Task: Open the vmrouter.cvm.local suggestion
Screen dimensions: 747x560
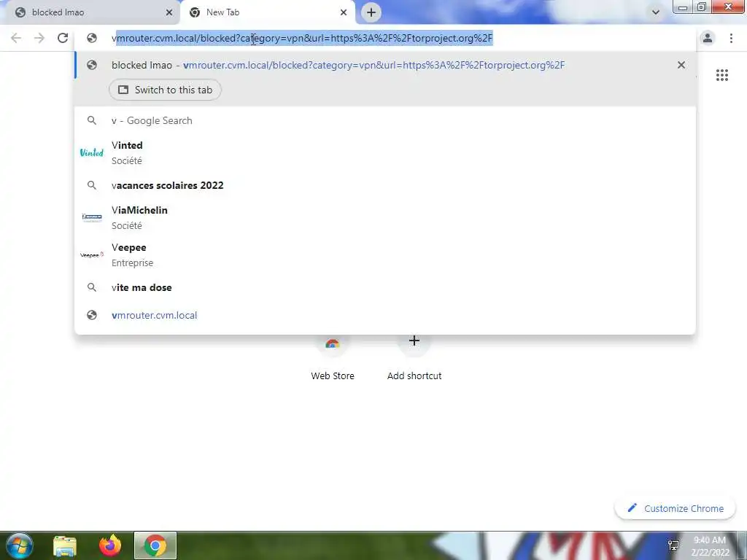Action: (385, 315)
